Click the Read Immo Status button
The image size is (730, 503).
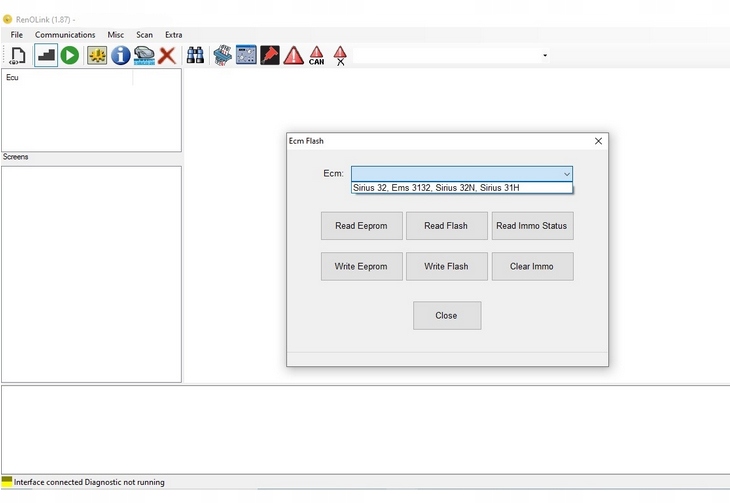coord(532,226)
